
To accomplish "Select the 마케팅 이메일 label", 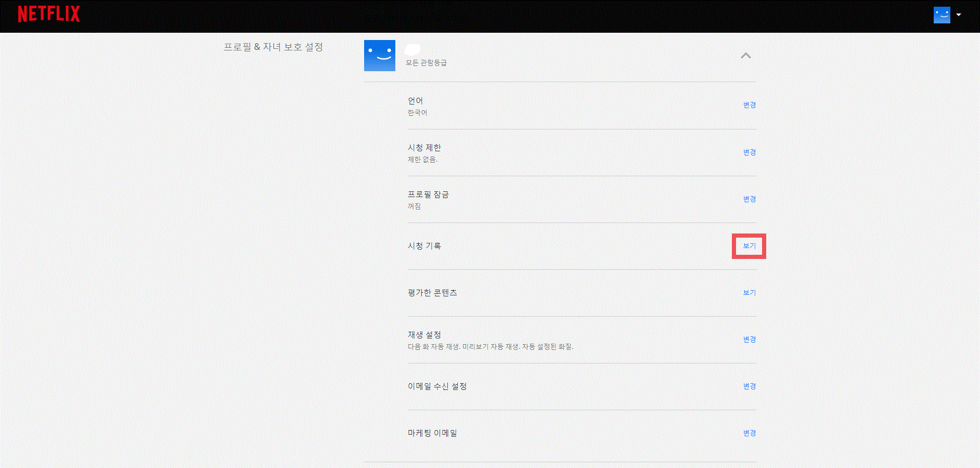I will coord(432,433).
